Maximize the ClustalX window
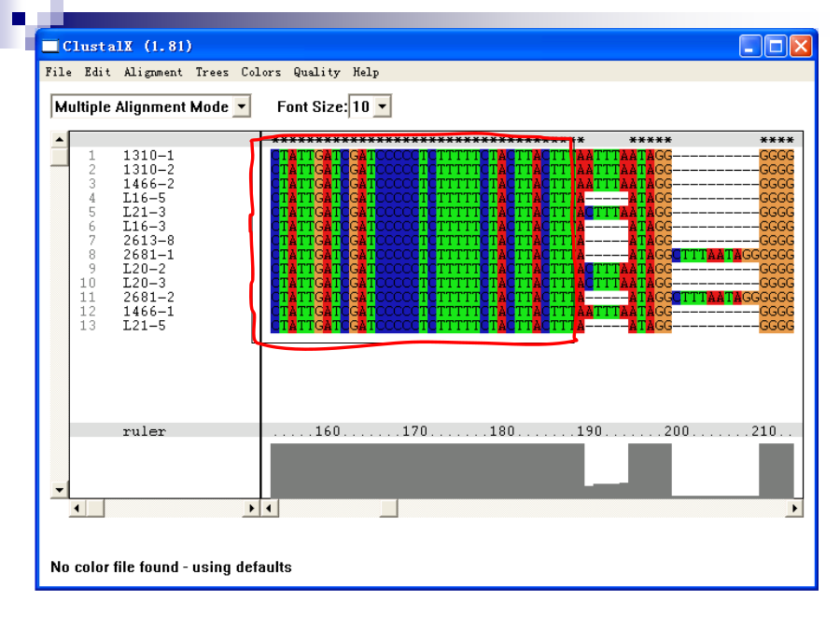This screenshot has width=840, height=630. [776, 46]
